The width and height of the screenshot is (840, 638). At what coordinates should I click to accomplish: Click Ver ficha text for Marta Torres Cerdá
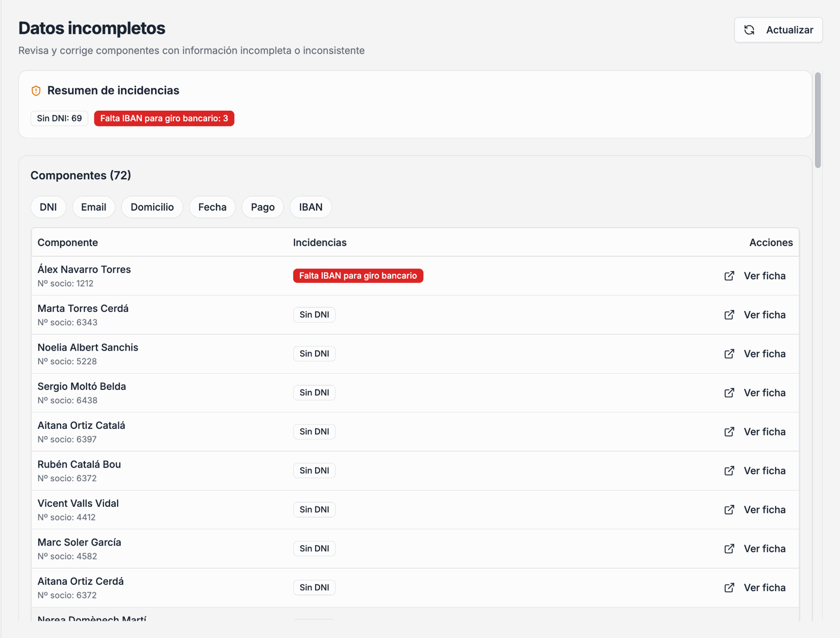click(765, 315)
